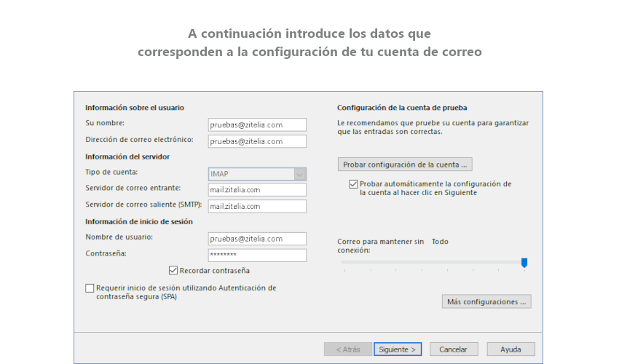
Task: Click the Configuración de la cuenta de prueba heading
Action: [401, 108]
